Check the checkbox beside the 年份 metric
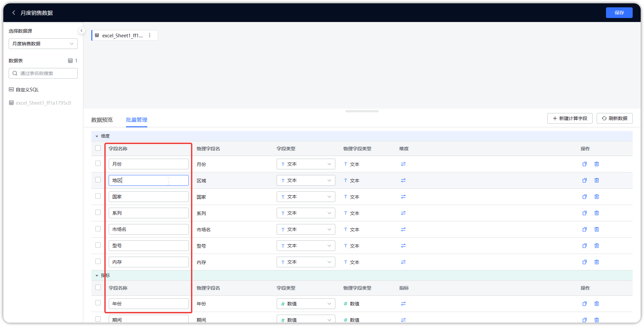644x326 pixels. [x=98, y=303]
